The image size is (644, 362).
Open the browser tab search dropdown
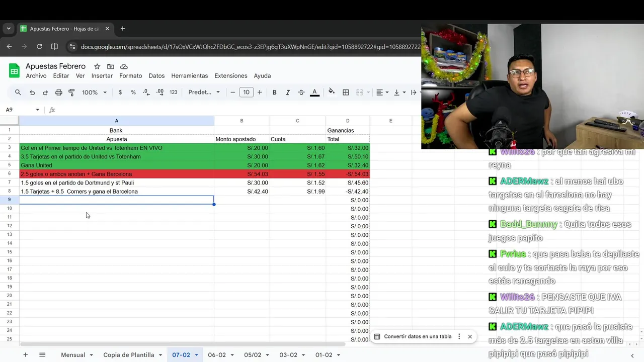click(x=9, y=29)
